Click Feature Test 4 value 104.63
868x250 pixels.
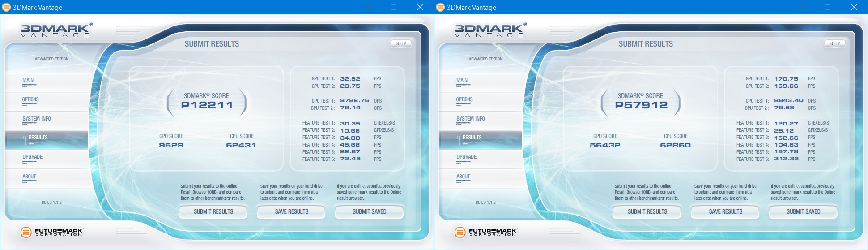tap(786, 145)
